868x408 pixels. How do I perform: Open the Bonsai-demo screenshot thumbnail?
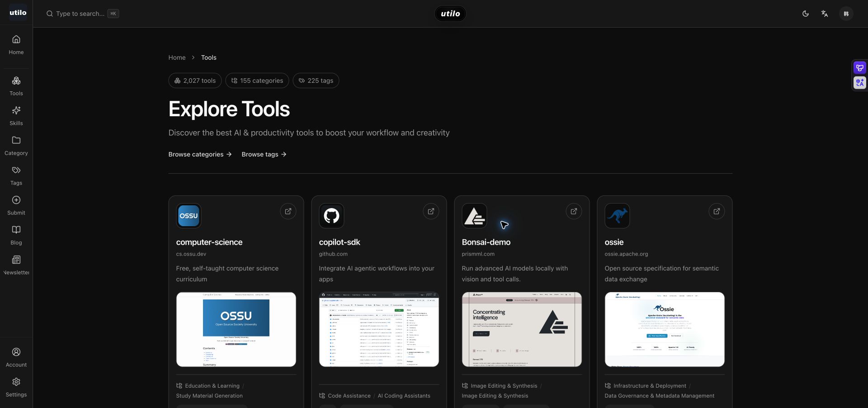pyautogui.click(x=522, y=329)
